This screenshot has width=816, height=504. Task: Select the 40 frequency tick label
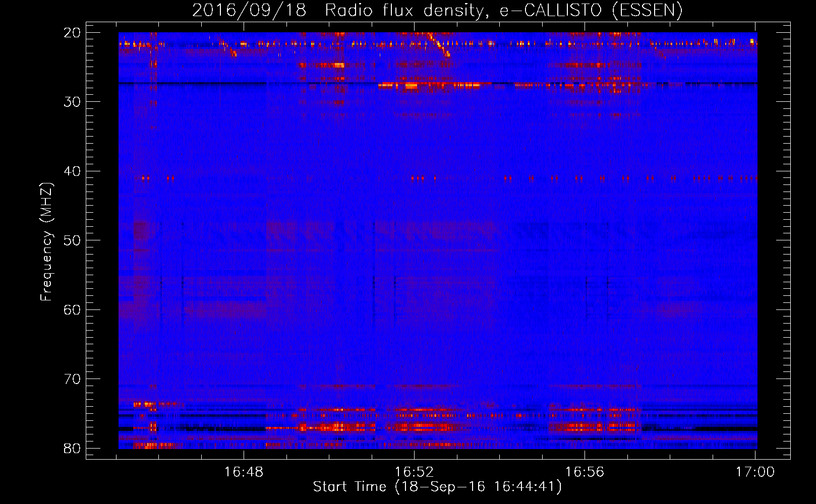click(72, 171)
